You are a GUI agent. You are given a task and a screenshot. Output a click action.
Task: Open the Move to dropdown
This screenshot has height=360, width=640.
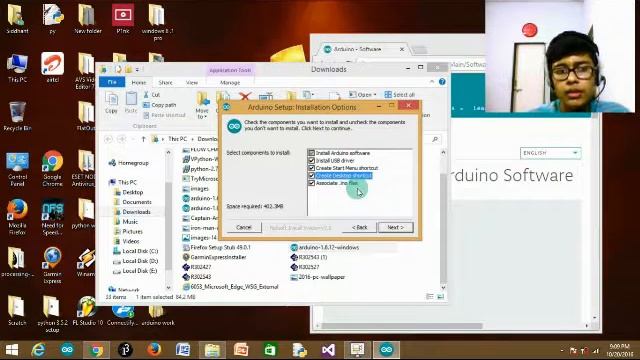click(x=202, y=105)
